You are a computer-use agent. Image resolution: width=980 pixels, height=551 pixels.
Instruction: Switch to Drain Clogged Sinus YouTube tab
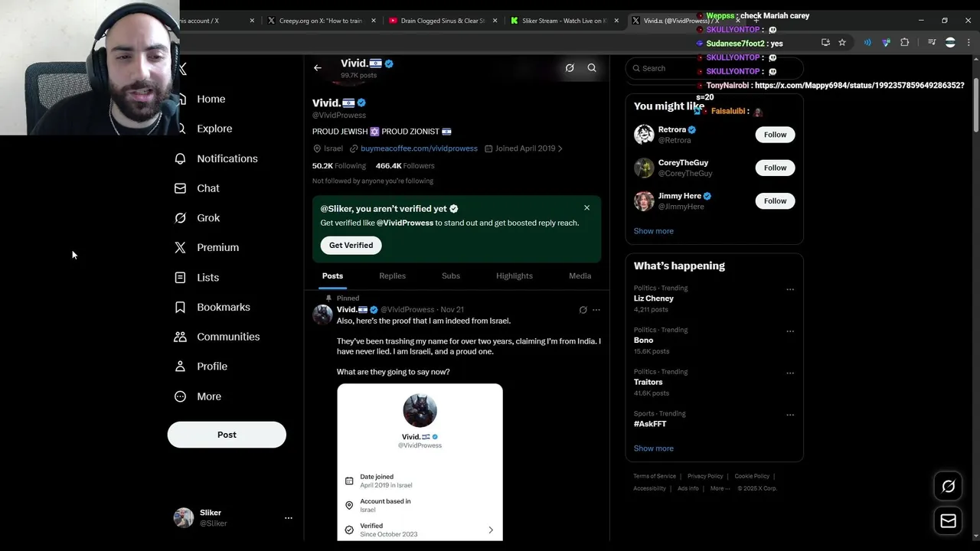(443, 21)
